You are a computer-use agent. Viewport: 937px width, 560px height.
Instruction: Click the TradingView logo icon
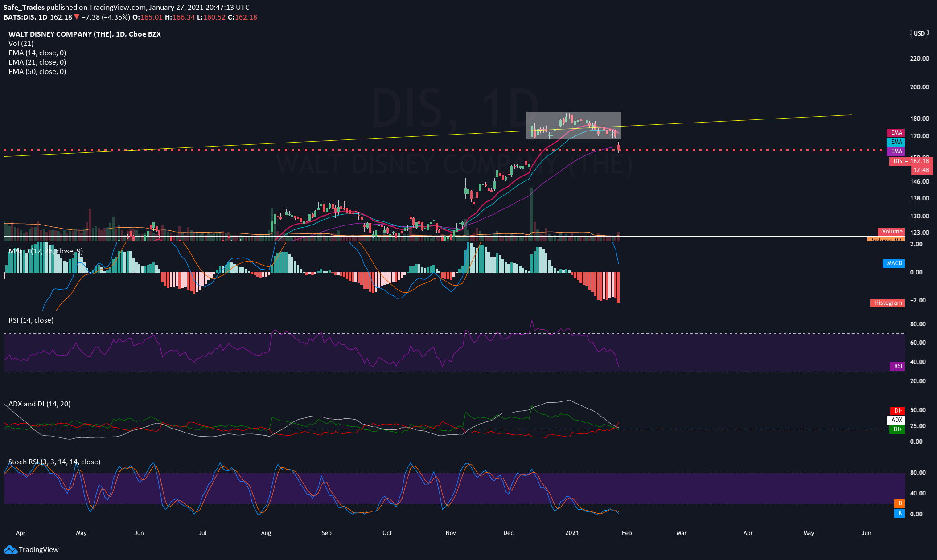10,550
